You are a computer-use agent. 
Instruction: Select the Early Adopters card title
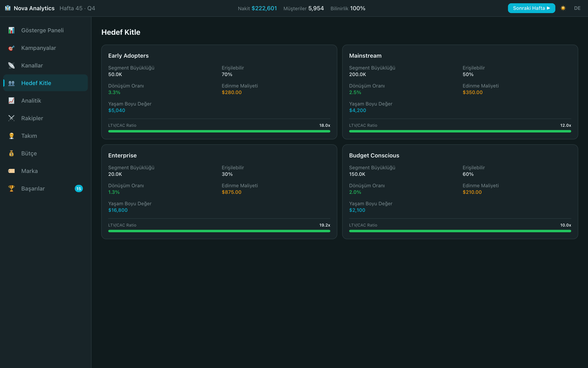[x=128, y=56]
